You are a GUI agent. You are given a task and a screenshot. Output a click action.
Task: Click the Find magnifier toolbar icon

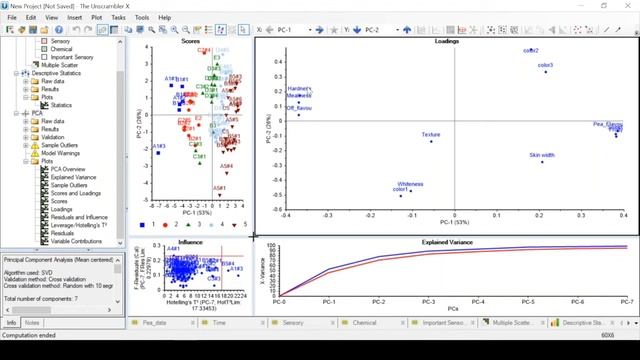pyautogui.click(x=151, y=30)
